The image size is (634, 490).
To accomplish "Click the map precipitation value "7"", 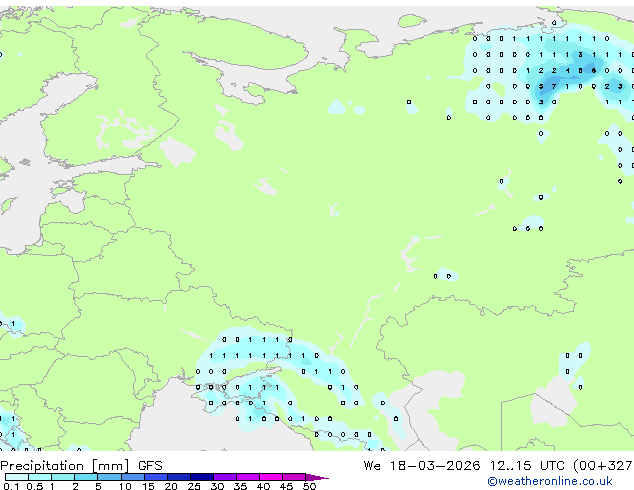I will [554, 86].
